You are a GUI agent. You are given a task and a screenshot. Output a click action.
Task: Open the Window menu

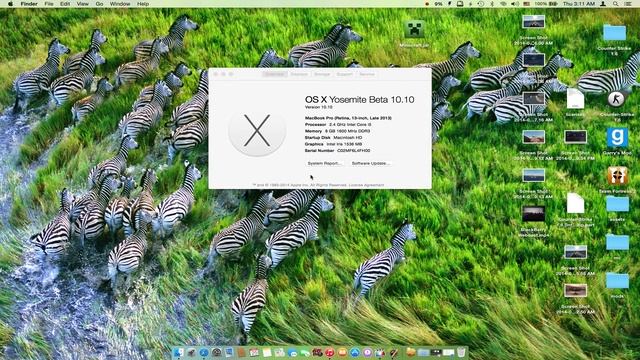(x=120, y=4)
